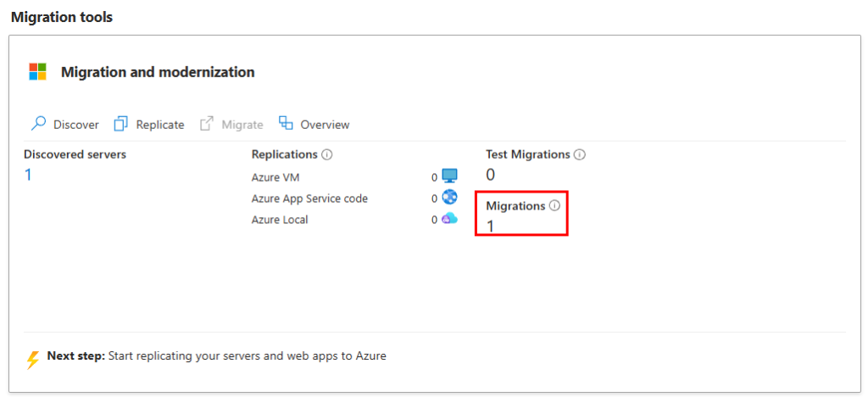Open the Discovered servers count 1 link
868x397 pixels.
tap(28, 175)
